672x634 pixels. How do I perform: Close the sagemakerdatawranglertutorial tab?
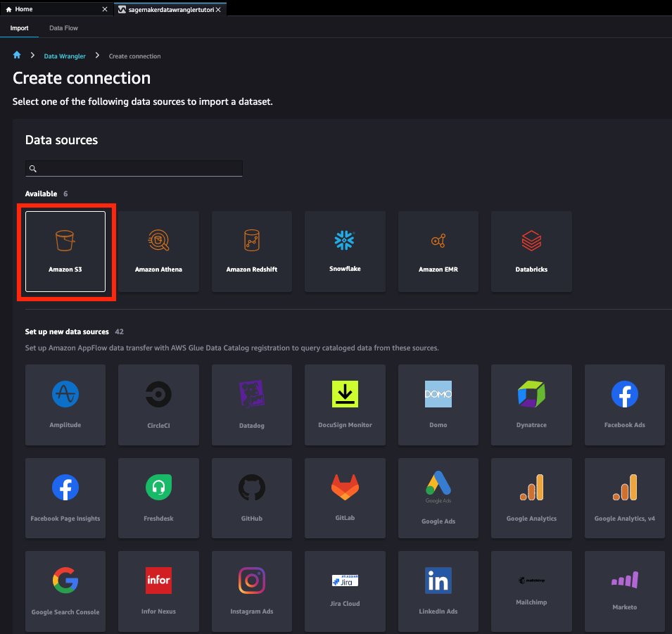pos(218,9)
